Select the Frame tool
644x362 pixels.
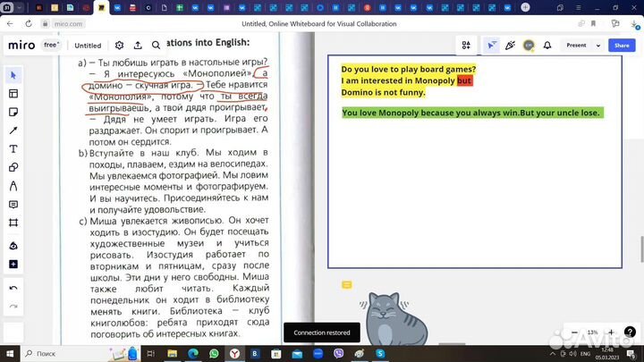tap(13, 223)
